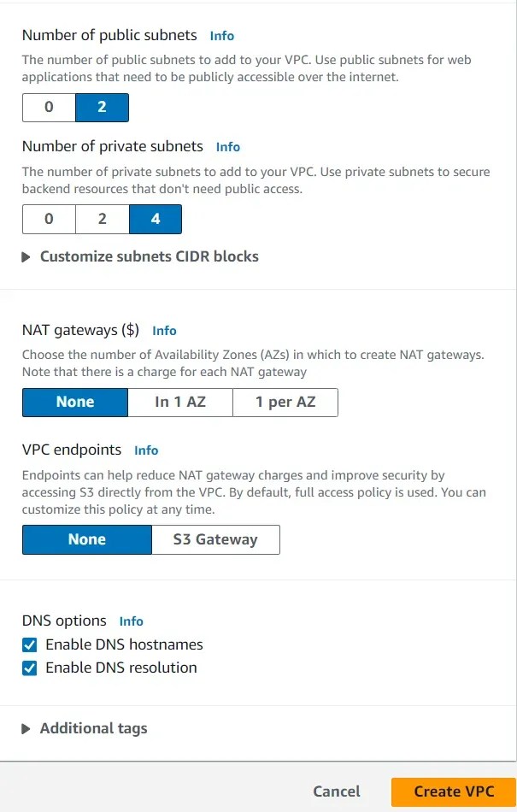
Task: Select 4 private subnets
Action: point(155,219)
